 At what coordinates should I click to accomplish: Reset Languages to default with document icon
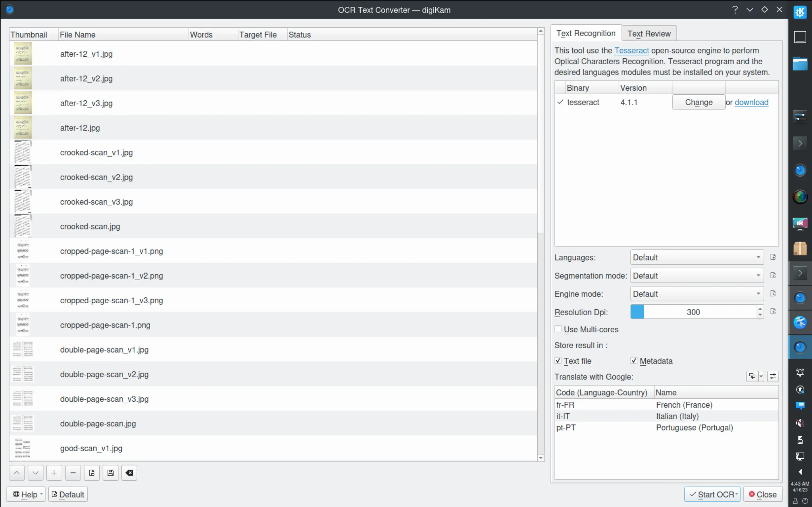(x=774, y=257)
